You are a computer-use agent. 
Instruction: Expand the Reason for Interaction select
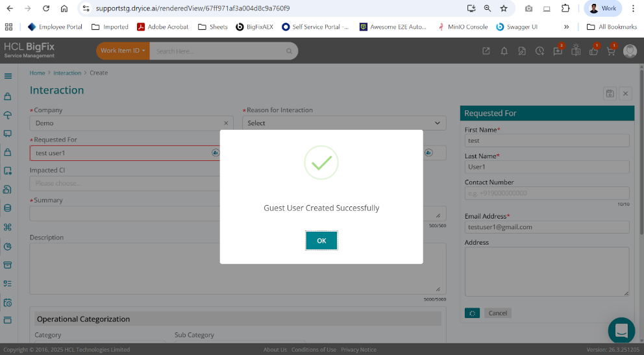(344, 123)
